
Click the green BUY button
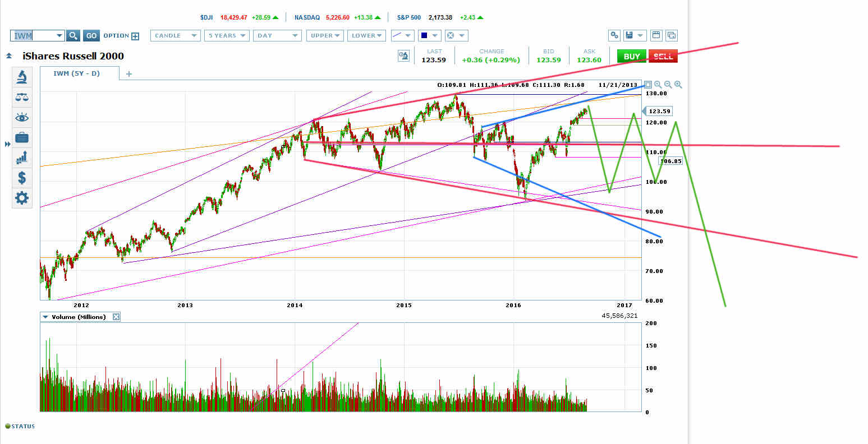click(x=632, y=56)
